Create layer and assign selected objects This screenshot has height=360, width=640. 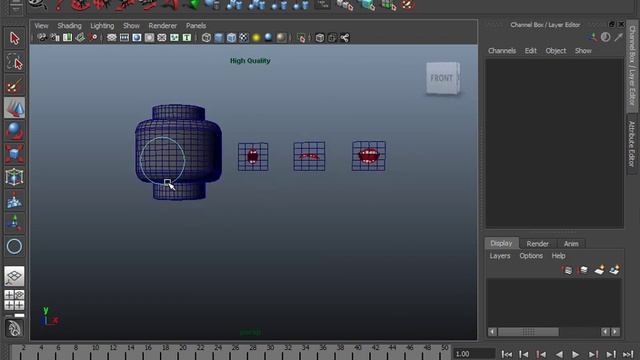click(614, 270)
